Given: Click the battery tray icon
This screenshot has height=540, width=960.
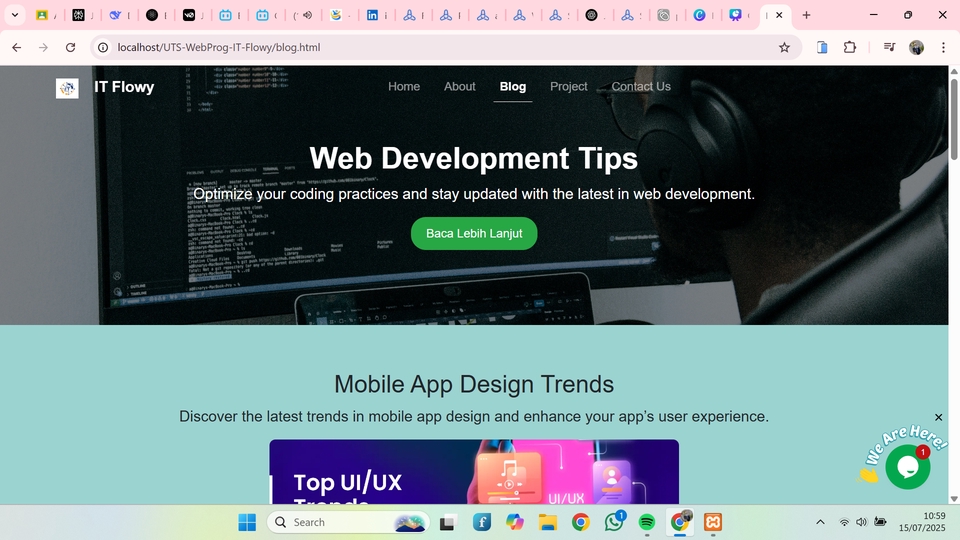Looking at the screenshot, I should tap(880, 522).
